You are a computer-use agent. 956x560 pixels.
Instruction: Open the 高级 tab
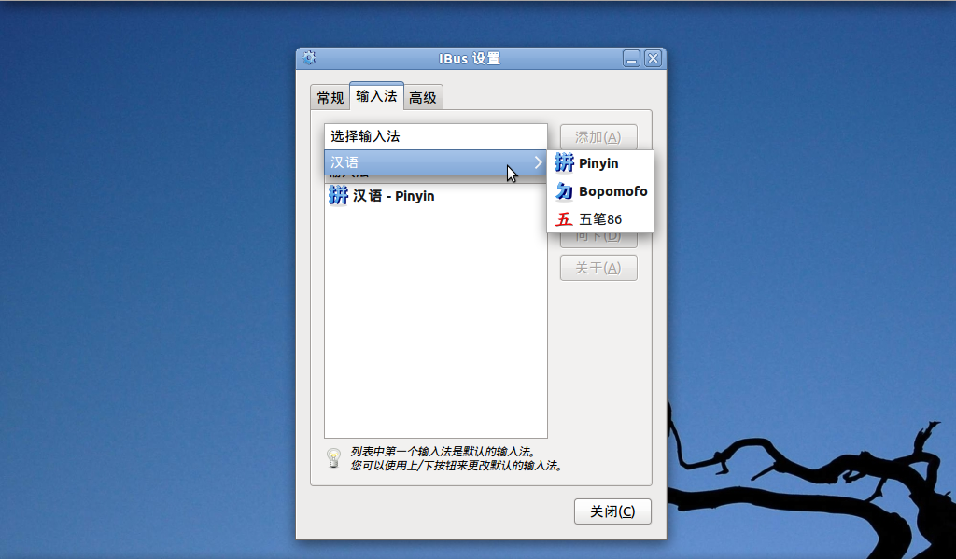click(423, 97)
